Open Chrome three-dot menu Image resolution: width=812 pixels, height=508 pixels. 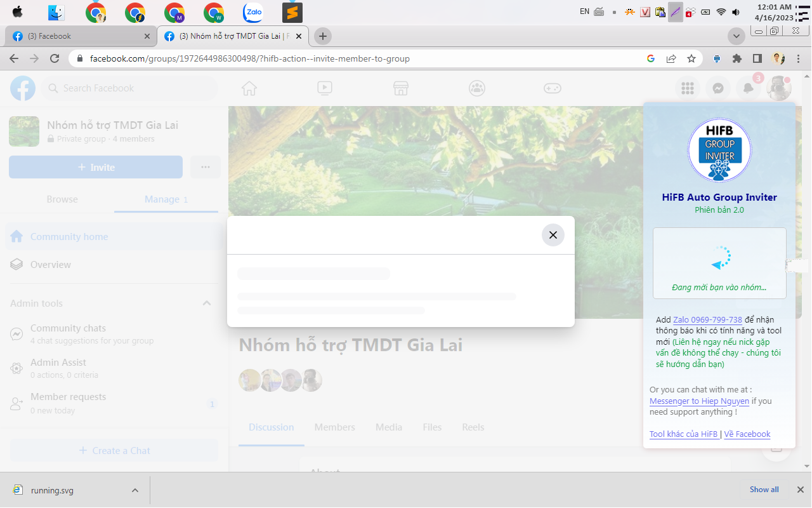(798, 58)
